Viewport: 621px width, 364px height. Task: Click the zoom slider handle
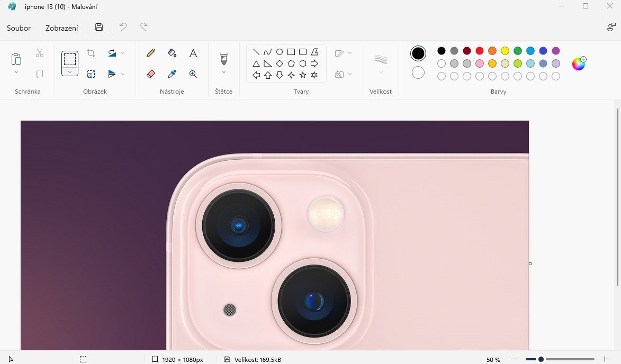pos(541,359)
